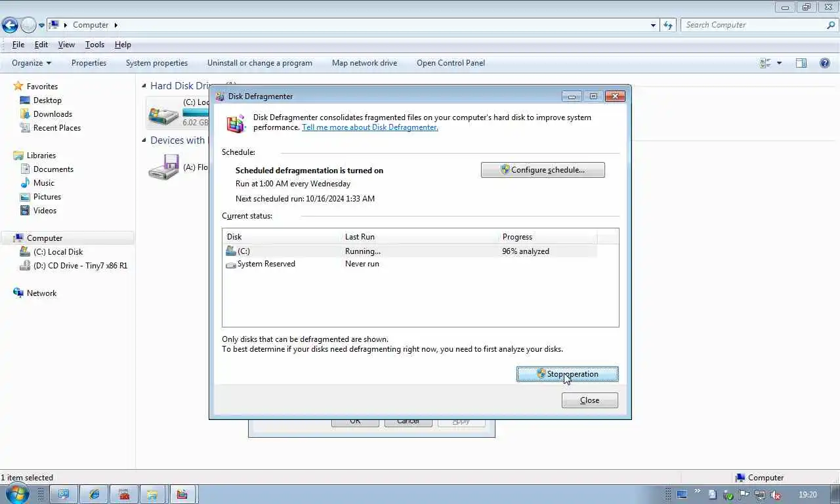Click Map network drive
The height and width of the screenshot is (504, 840).
tap(364, 63)
